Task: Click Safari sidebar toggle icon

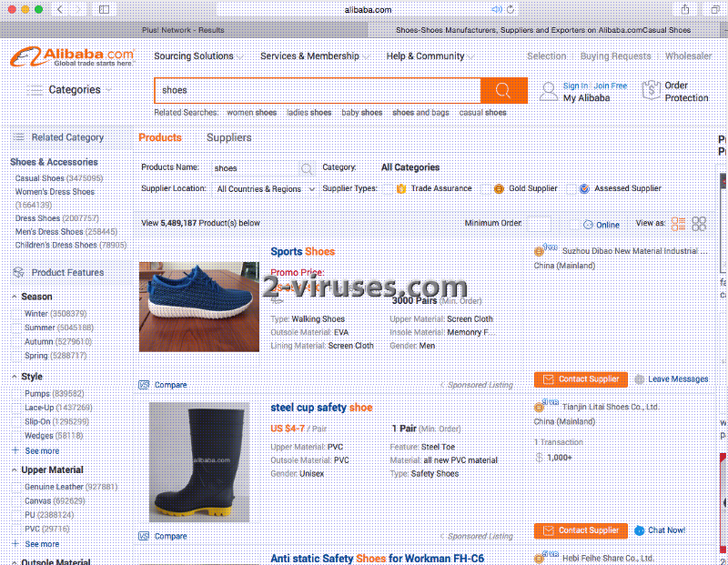Action: click(104, 9)
